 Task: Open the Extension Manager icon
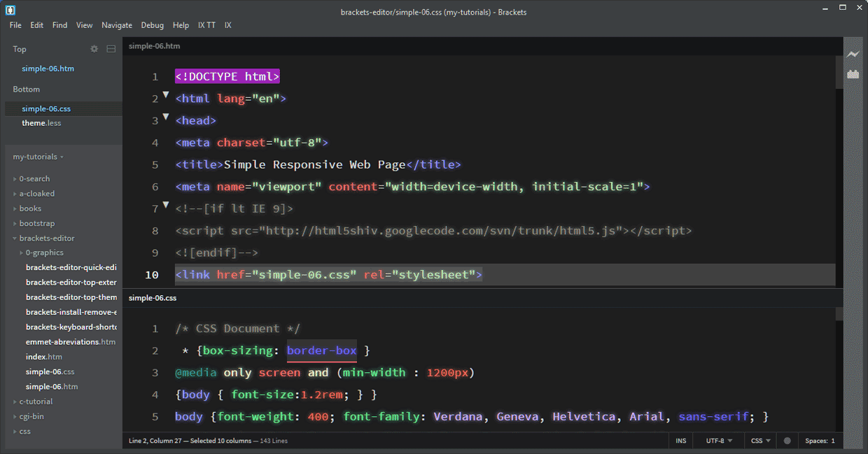853,74
